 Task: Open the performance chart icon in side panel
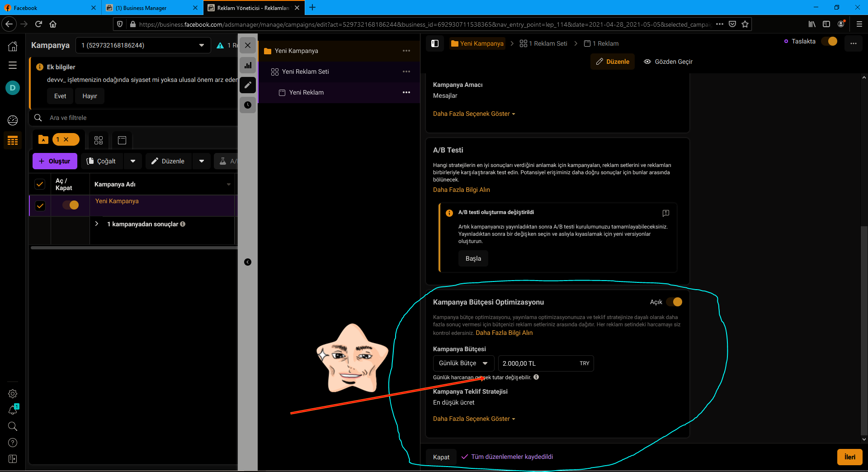(248, 65)
